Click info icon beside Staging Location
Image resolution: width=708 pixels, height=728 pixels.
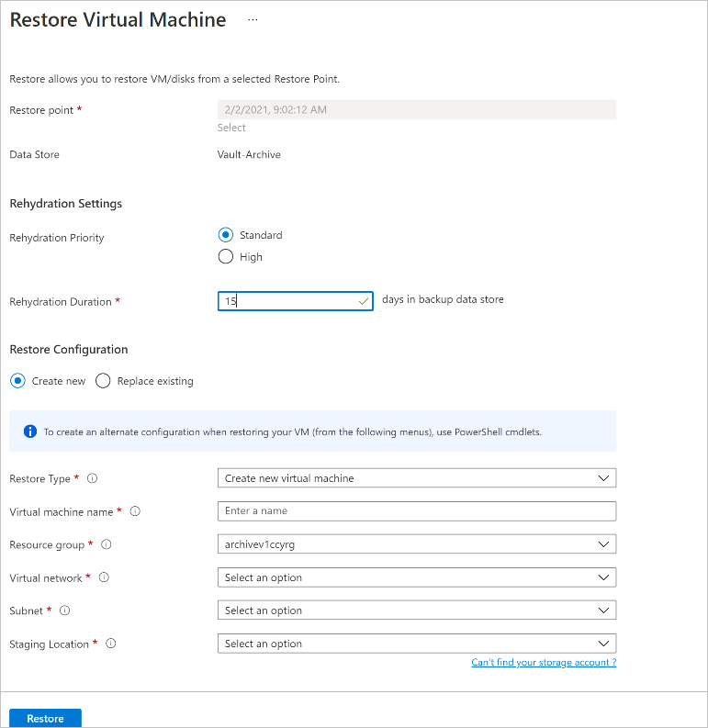[x=111, y=644]
